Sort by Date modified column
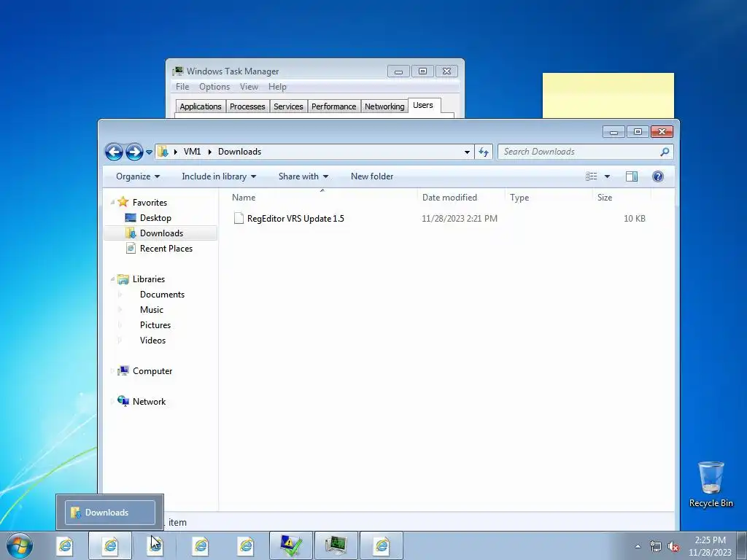 point(461,197)
